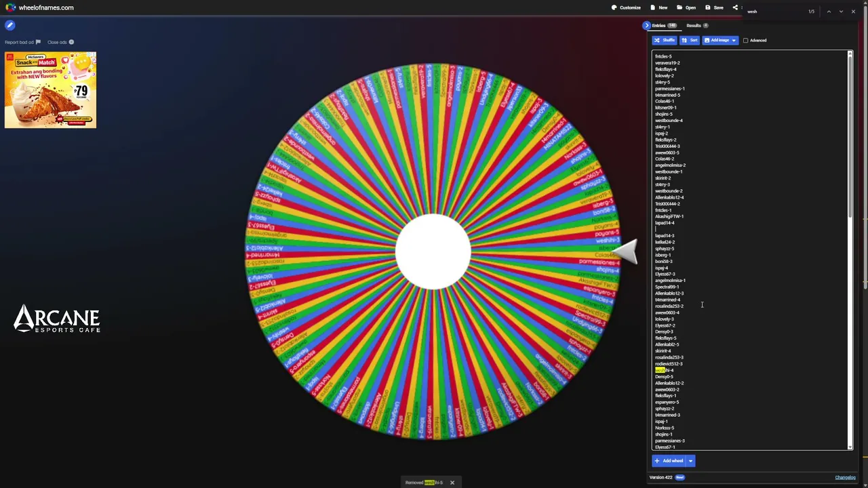
Task: Click the Share icon in header
Action: coord(735,7)
